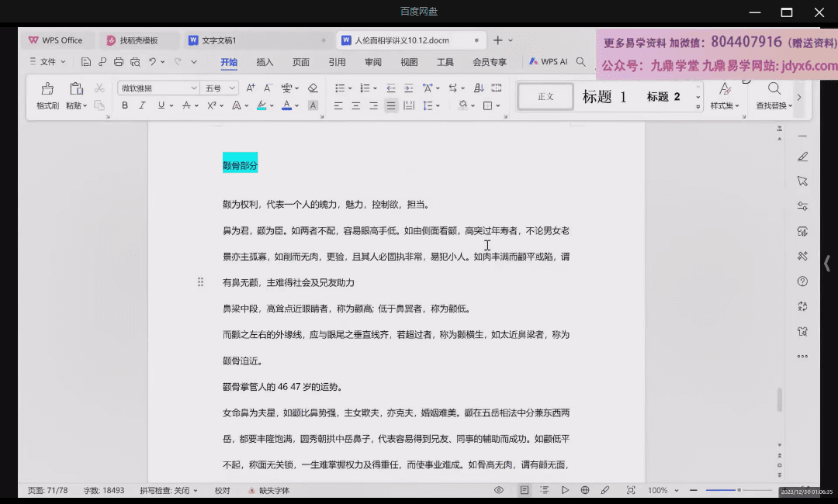Switch to the 插入 ribbon tab
This screenshot has height=504, width=838.
265,62
